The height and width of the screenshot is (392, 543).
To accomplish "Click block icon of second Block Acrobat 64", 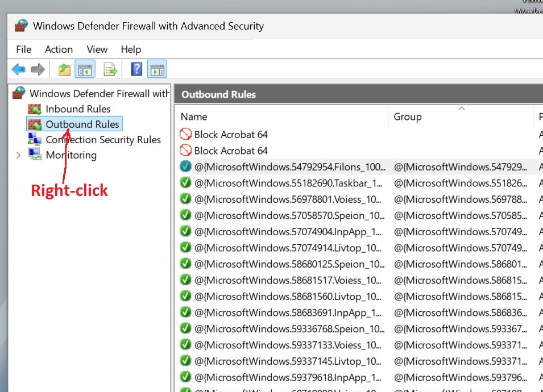I will (x=185, y=151).
